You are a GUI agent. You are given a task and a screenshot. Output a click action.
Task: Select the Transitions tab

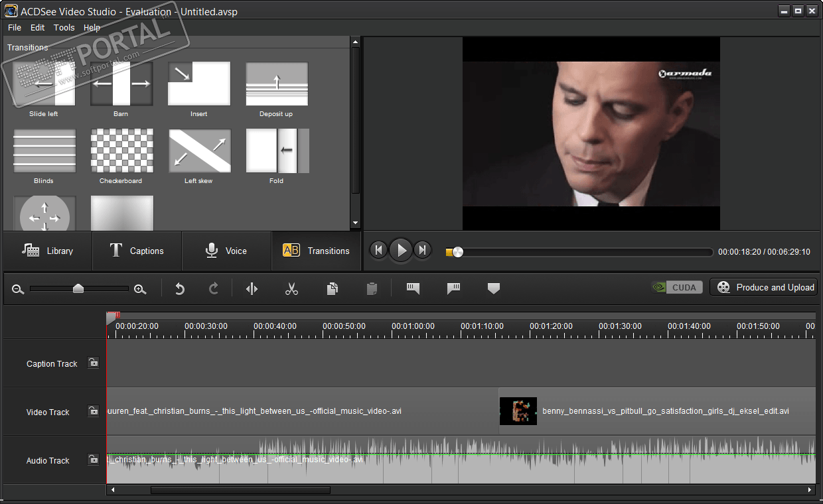316,251
